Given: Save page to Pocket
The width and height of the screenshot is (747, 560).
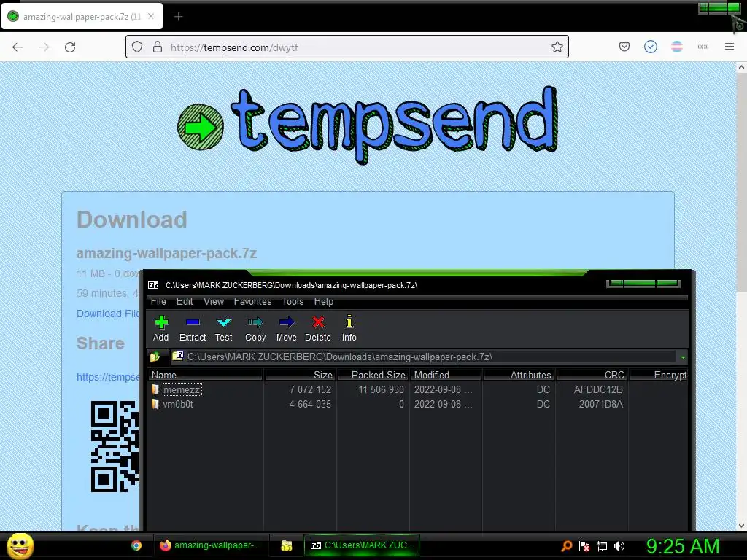Looking at the screenshot, I should pos(624,47).
